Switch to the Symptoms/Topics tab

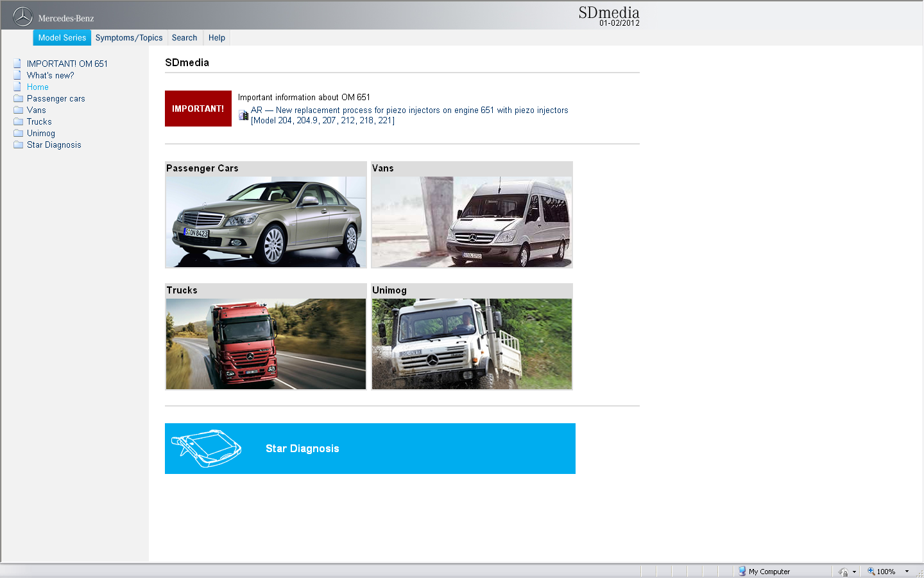(129, 38)
